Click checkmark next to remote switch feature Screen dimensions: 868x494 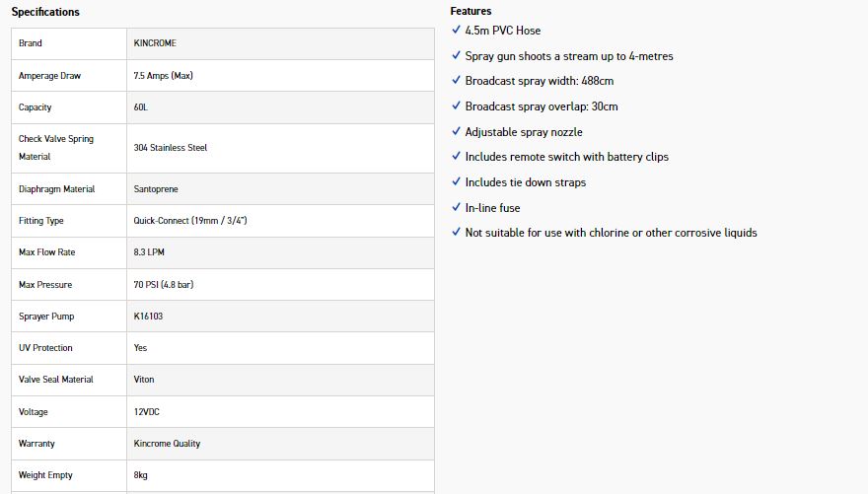[x=456, y=157]
